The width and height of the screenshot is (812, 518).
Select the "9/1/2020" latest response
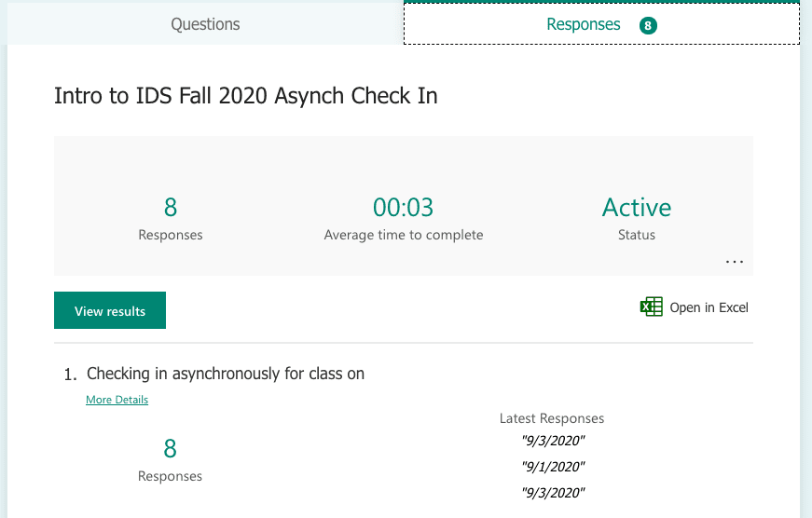tap(557, 467)
